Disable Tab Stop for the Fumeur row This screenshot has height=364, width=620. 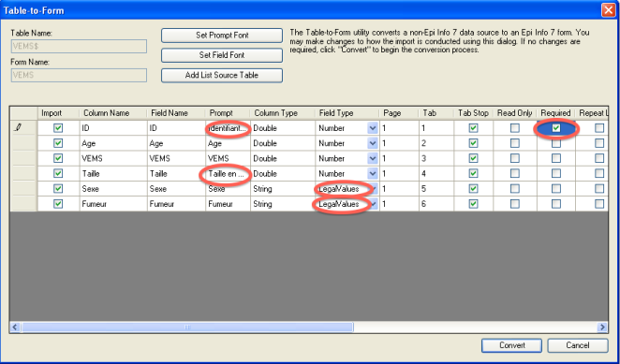pyautogui.click(x=473, y=204)
